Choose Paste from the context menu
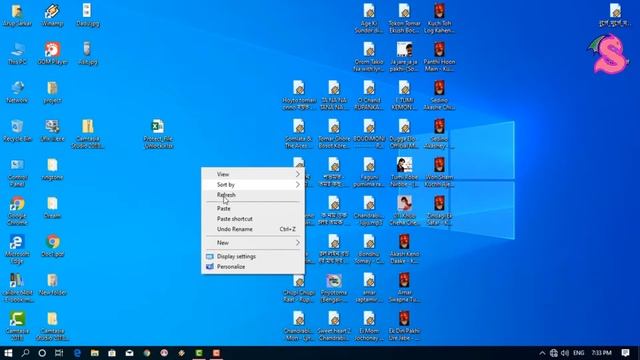This screenshot has width=640, height=360. pos(253,209)
